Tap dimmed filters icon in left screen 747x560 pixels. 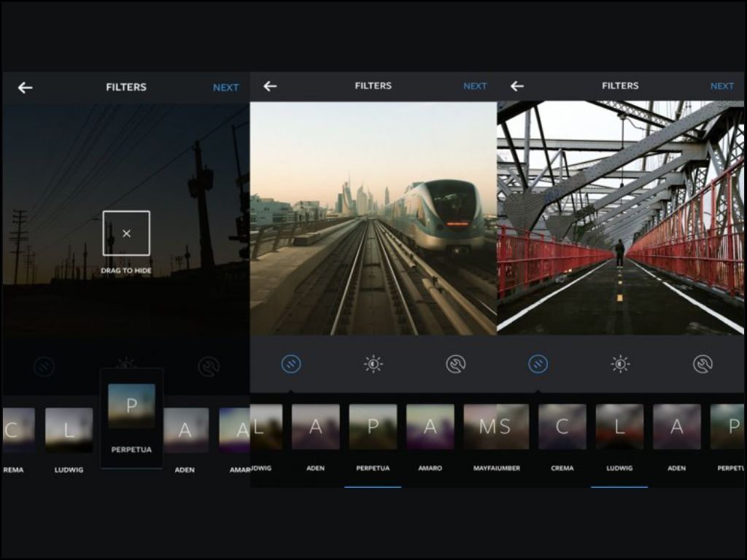pos(44,367)
